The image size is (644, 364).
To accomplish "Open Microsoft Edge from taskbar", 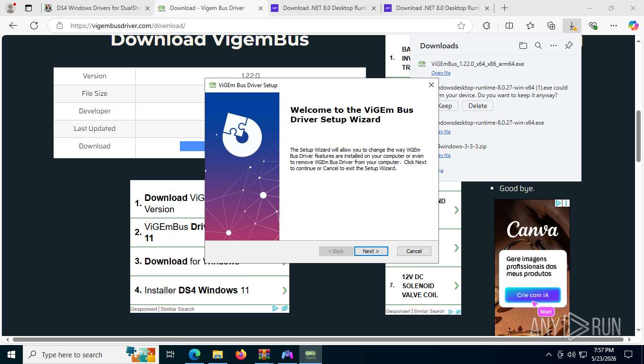I will tap(194, 355).
